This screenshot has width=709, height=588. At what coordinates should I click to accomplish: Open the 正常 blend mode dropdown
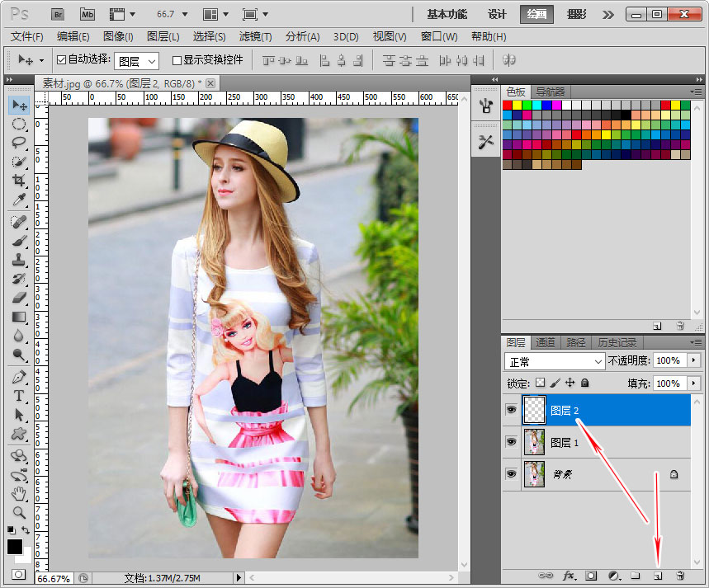tap(555, 361)
